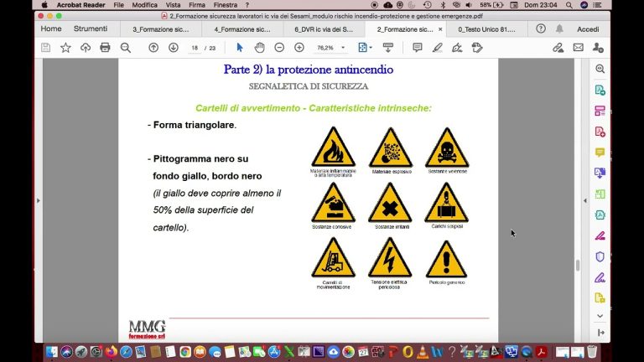The height and width of the screenshot is (362, 644).
Task: Open the page fit options dropdown
Action: pyautogui.click(x=365, y=48)
